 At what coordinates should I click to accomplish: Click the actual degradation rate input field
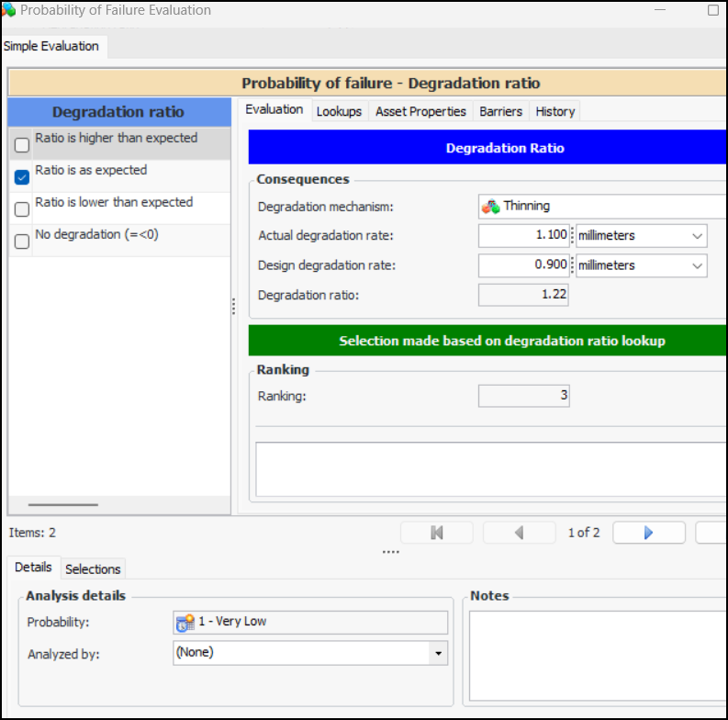[x=524, y=236]
